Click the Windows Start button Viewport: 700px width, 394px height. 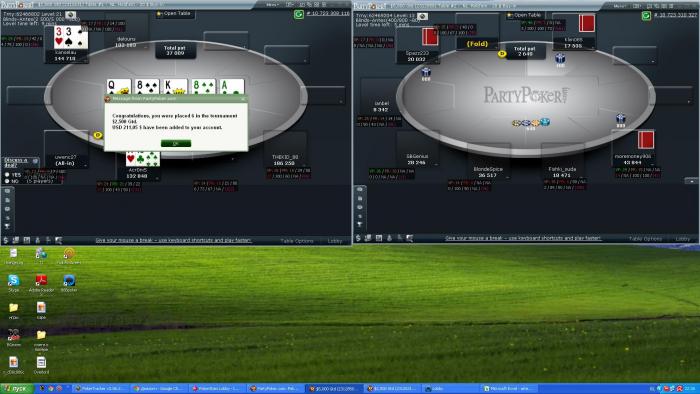(x=17, y=389)
